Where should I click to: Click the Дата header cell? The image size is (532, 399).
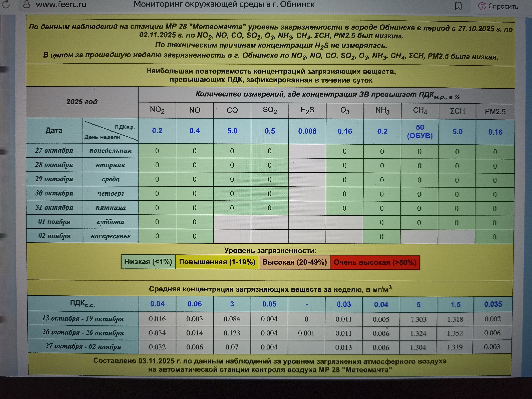pyautogui.click(x=54, y=130)
